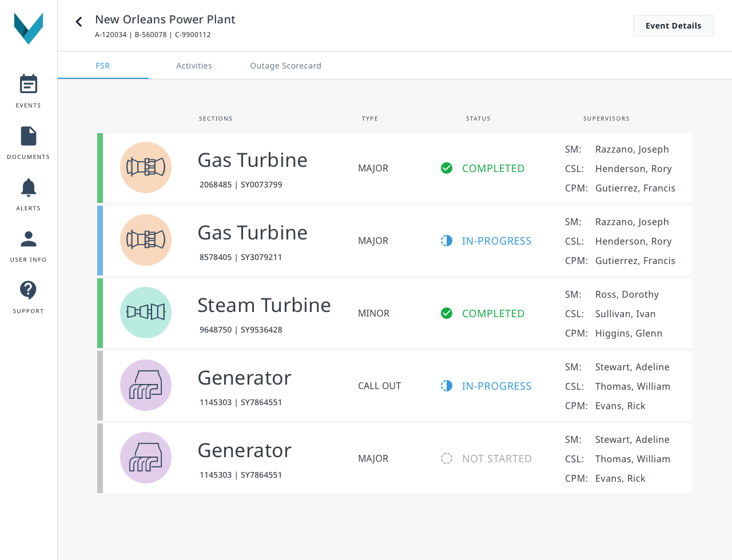Screen dimensions: 732x560
Task: Click the Call Out Generator purple icon
Action: [x=146, y=385]
